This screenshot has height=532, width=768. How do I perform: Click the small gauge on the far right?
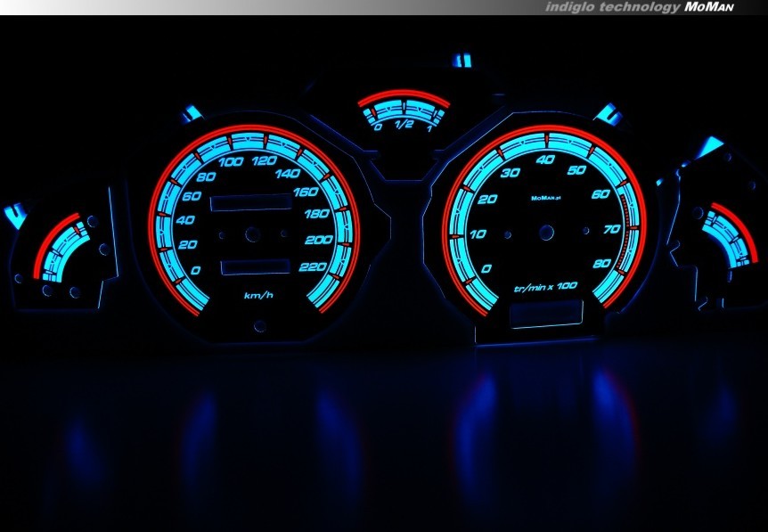[x=722, y=235]
